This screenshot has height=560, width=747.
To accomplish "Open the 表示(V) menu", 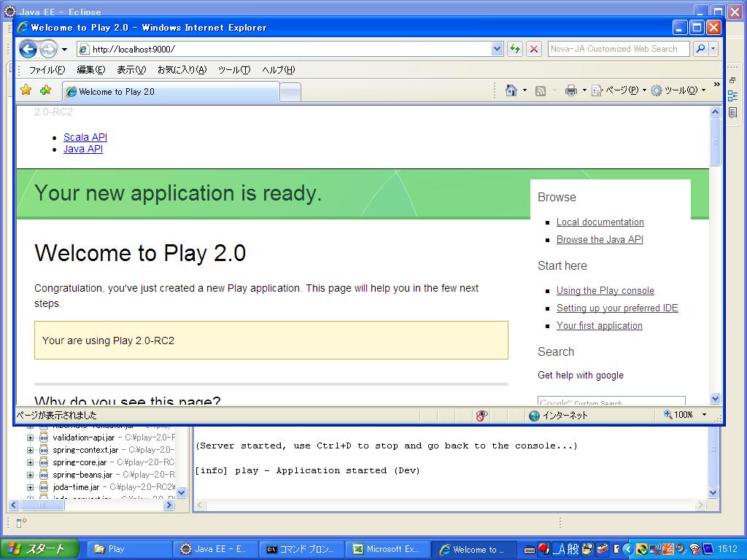I will click(x=131, y=70).
